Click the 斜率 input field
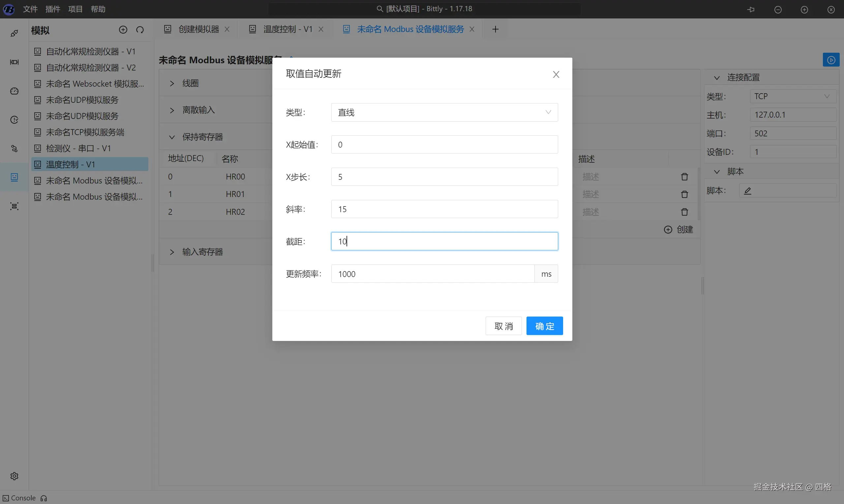Screen dimensions: 844x504 point(444,209)
